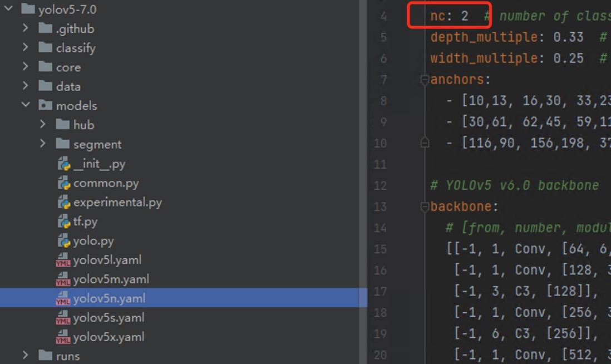The width and height of the screenshot is (611, 364).
Task: Select the segment folder name
Action: 97,145
